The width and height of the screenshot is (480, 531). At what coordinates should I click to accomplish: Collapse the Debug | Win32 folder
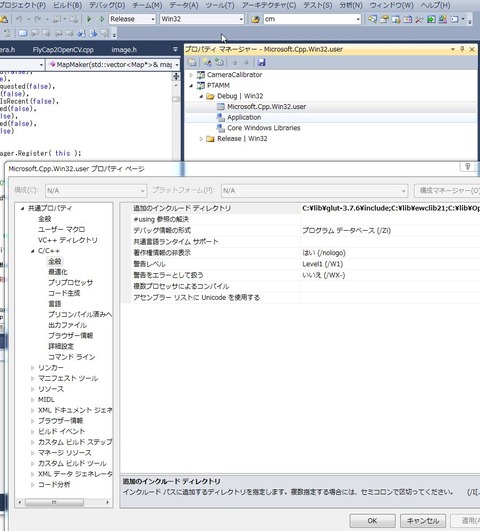(201, 97)
